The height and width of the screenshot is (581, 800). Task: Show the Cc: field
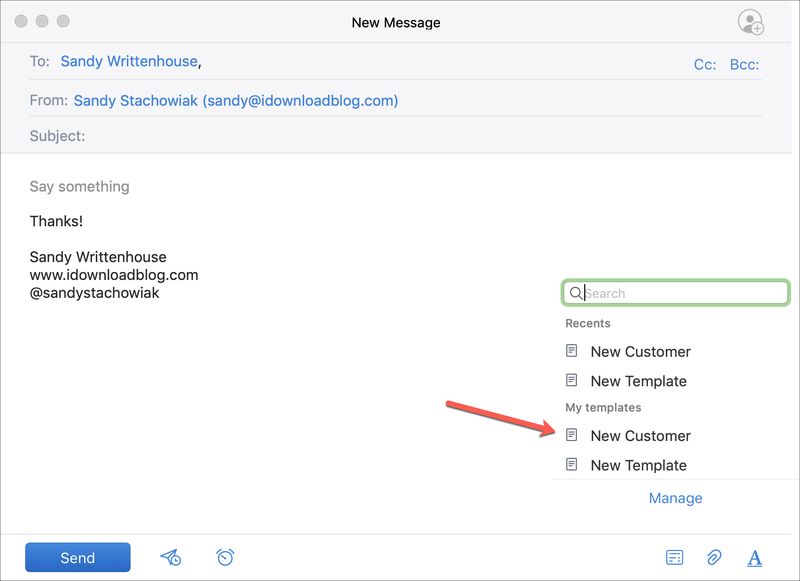tap(705, 65)
